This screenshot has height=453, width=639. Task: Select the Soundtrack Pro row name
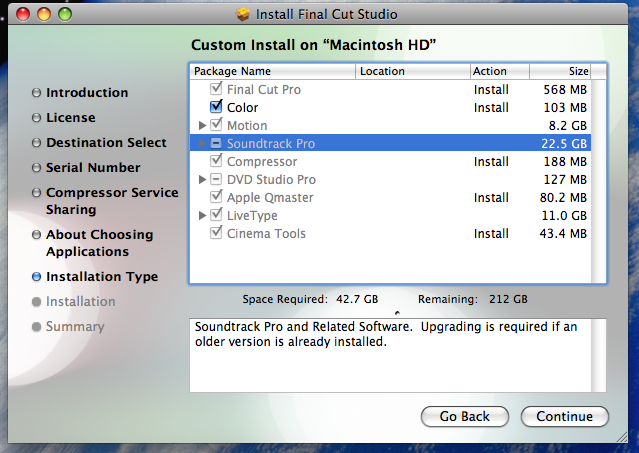[271, 143]
